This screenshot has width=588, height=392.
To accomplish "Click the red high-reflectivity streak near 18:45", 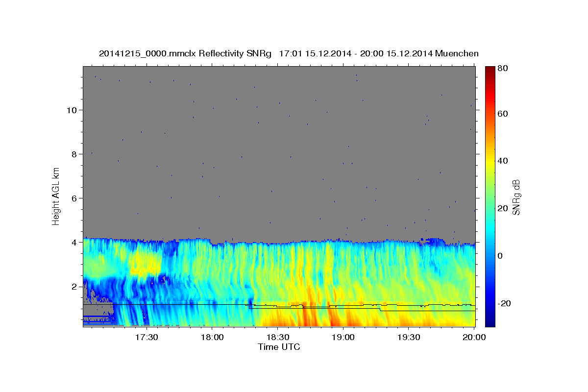I will (x=304, y=314).
